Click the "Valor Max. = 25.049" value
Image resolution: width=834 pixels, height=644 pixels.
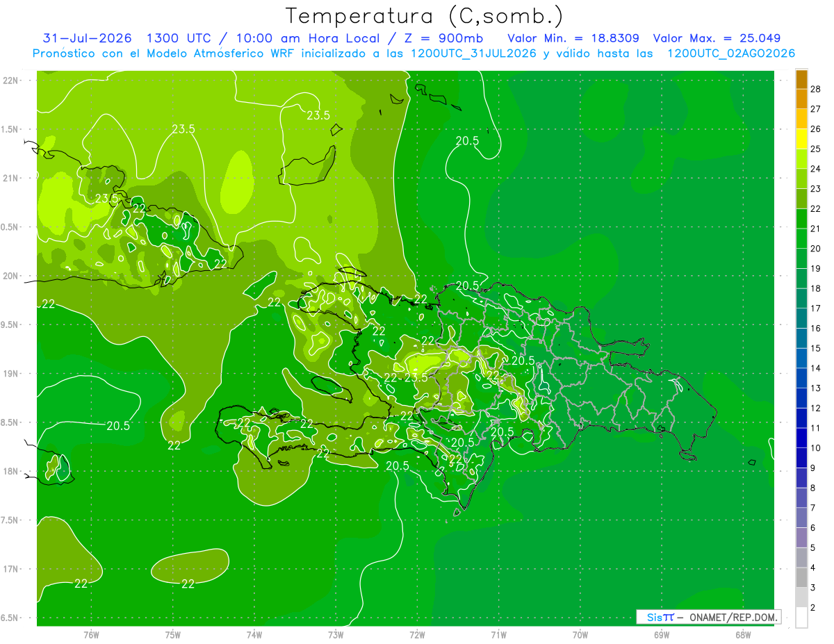tap(717, 38)
